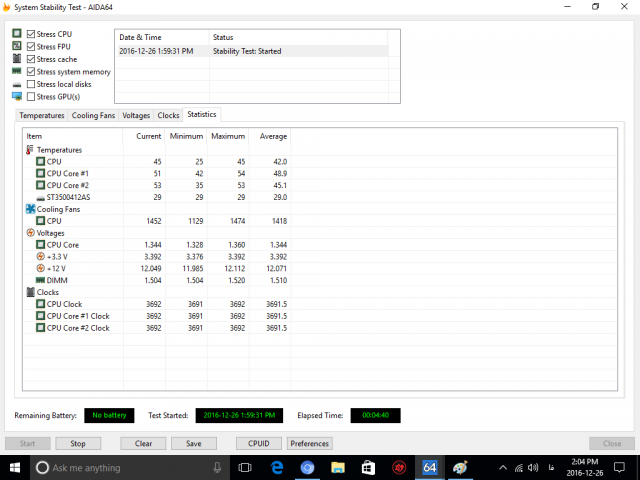
Task: Disable the Stress CPU checkbox
Action: [x=32, y=34]
